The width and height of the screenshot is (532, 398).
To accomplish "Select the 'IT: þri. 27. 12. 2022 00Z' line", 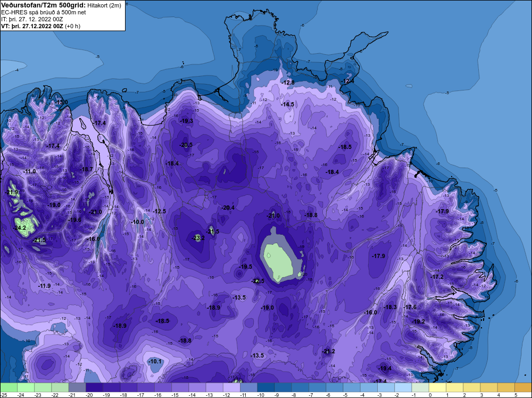I will (32, 19).
